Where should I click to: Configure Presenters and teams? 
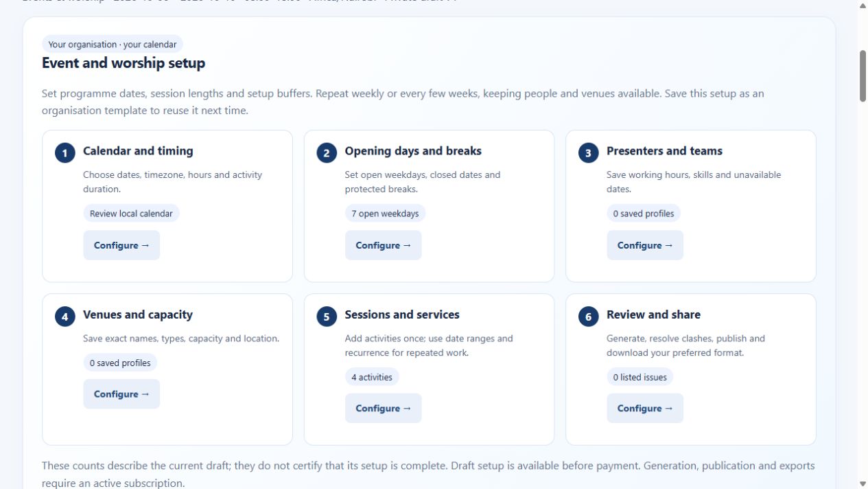point(645,245)
